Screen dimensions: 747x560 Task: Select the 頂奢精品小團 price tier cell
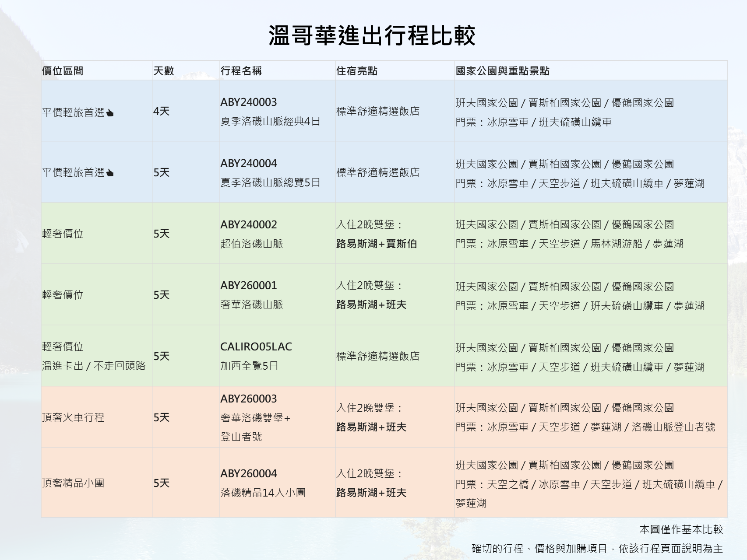click(x=73, y=483)
